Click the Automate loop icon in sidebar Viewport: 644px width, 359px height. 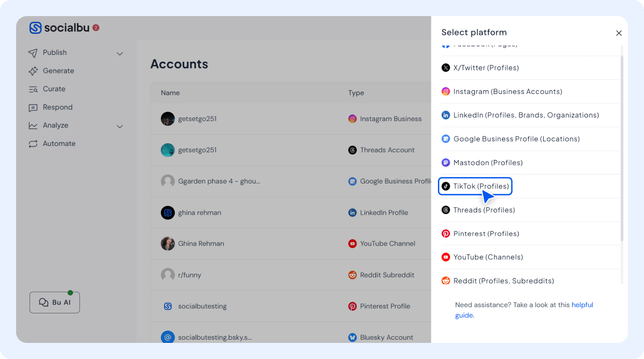(33, 144)
